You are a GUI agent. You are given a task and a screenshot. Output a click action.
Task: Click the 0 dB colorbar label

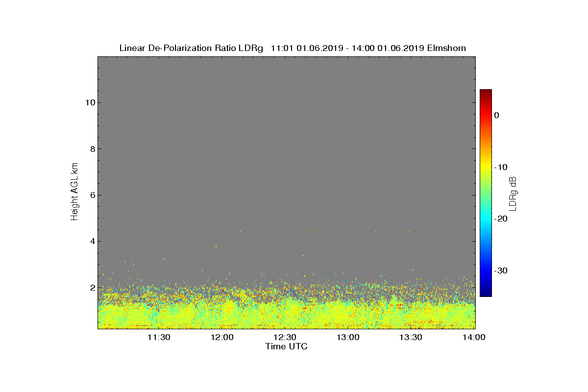[496, 115]
